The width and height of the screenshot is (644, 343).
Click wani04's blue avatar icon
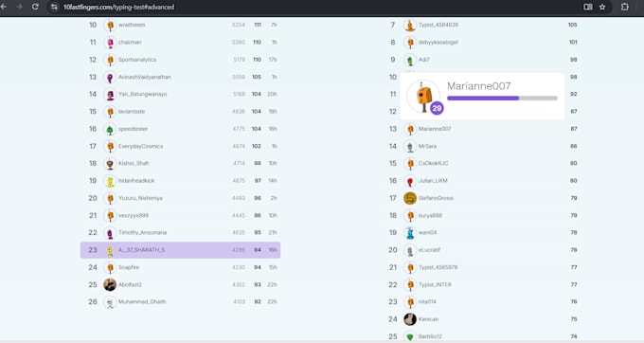[x=410, y=233]
